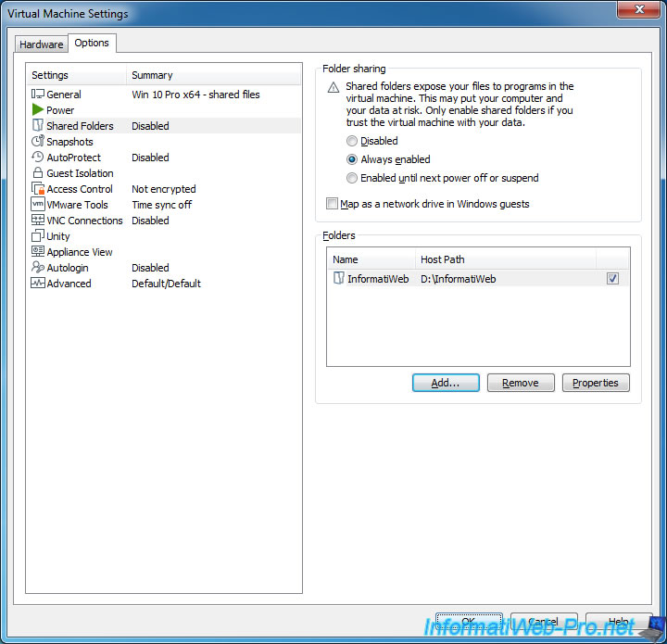Close the Virtual Machine Settings window
Screen dimensions: 667x644
(638, 13)
